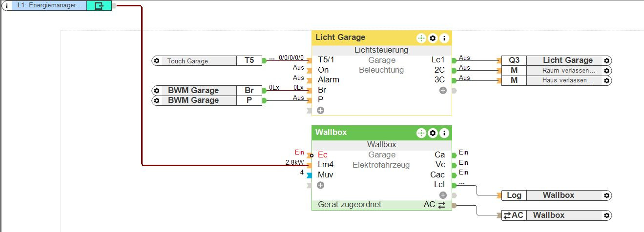Open gear of Log Wallbox output

pos(606,195)
